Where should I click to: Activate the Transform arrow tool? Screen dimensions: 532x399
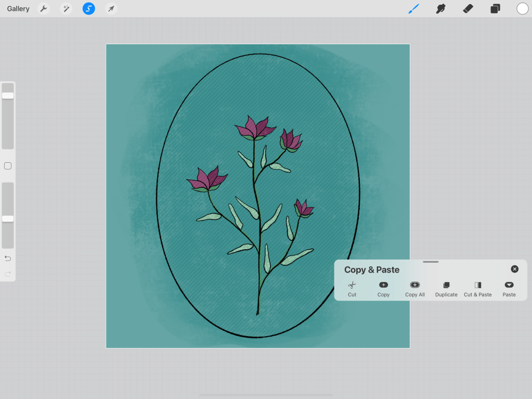tap(111, 9)
